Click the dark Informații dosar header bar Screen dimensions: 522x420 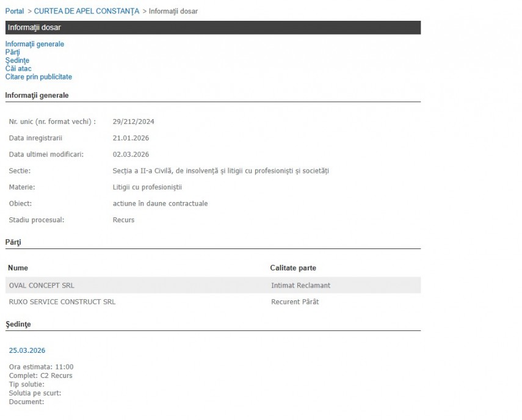[x=212, y=27]
